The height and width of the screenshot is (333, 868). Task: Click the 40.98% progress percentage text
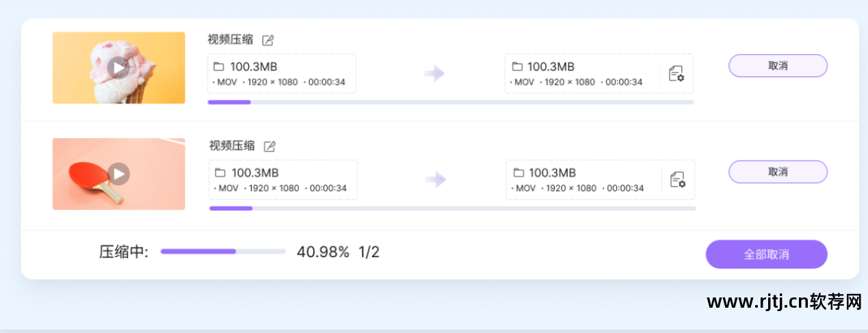(x=323, y=252)
